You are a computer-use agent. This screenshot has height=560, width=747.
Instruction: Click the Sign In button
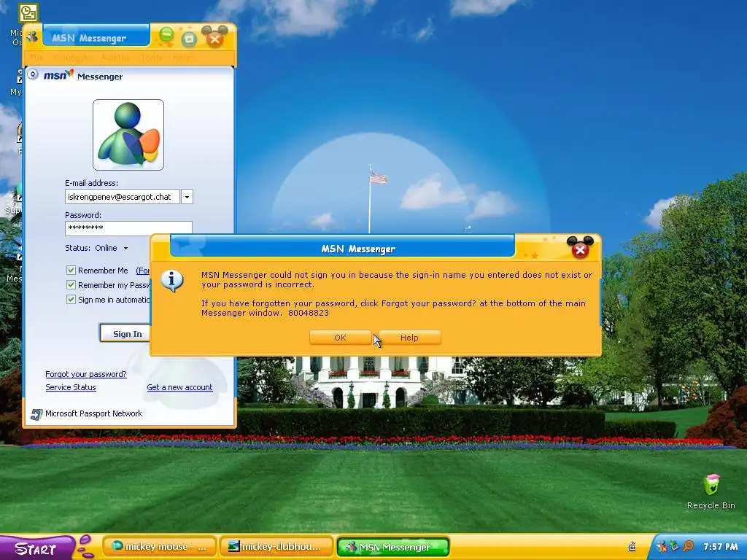(x=125, y=334)
